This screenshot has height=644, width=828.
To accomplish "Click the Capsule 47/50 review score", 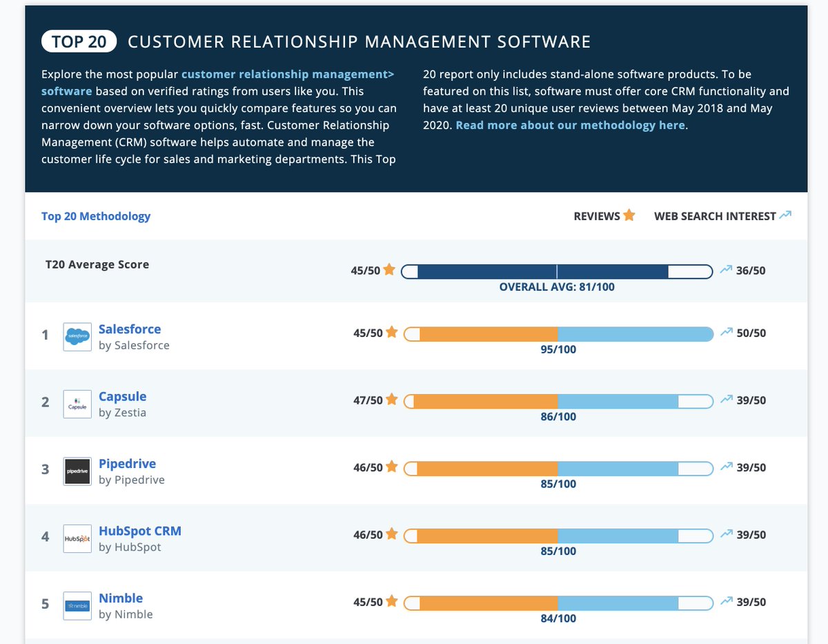I will [x=368, y=400].
